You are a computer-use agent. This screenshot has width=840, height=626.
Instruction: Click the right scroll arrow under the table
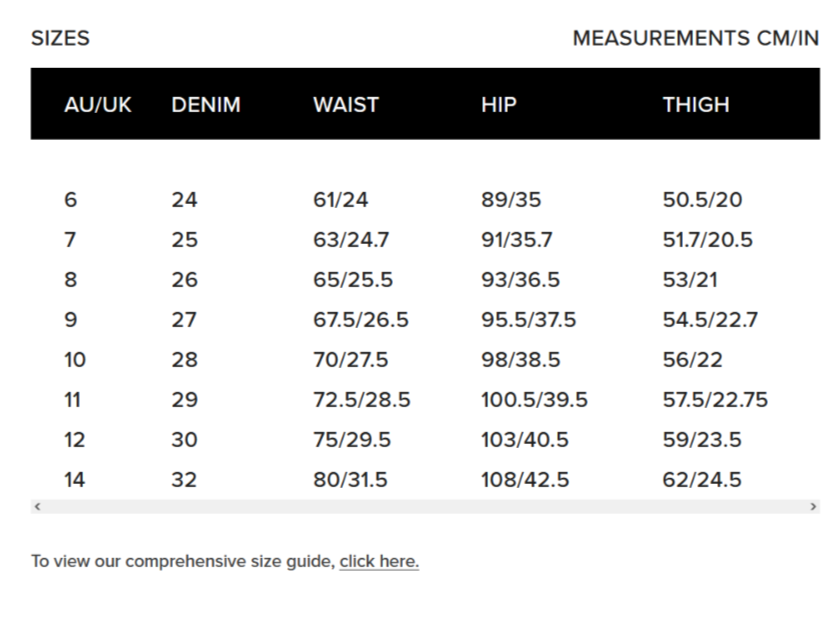click(813, 507)
